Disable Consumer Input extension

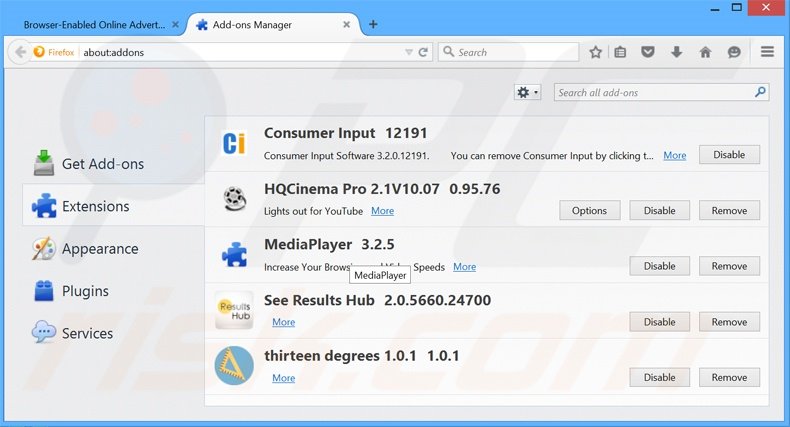click(x=729, y=155)
